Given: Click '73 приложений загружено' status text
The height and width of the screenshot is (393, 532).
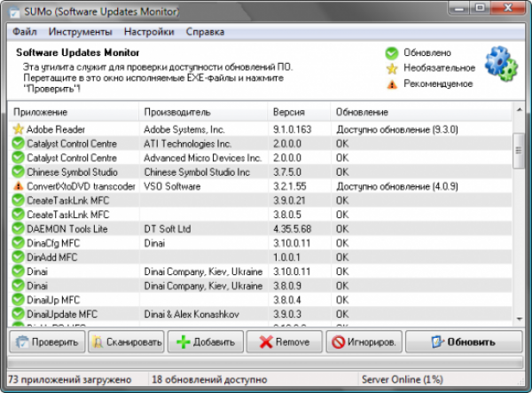Looking at the screenshot, I should pyautogui.click(x=69, y=380).
